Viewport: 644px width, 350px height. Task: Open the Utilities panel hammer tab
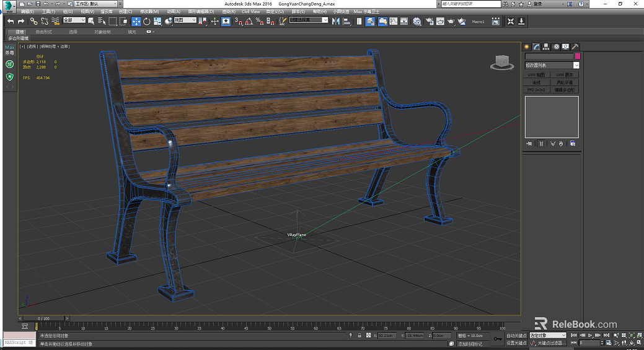(575, 47)
